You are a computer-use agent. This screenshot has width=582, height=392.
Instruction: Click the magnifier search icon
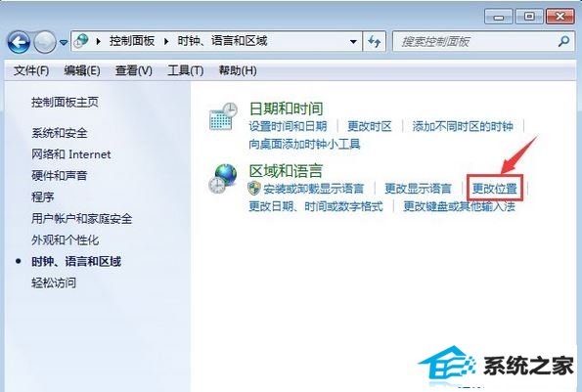point(563,41)
